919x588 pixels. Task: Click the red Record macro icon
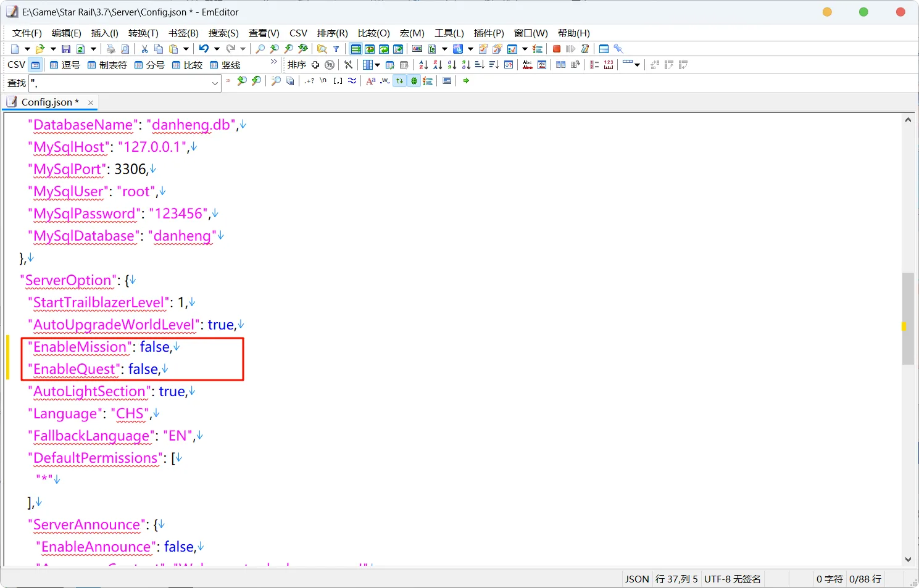556,49
